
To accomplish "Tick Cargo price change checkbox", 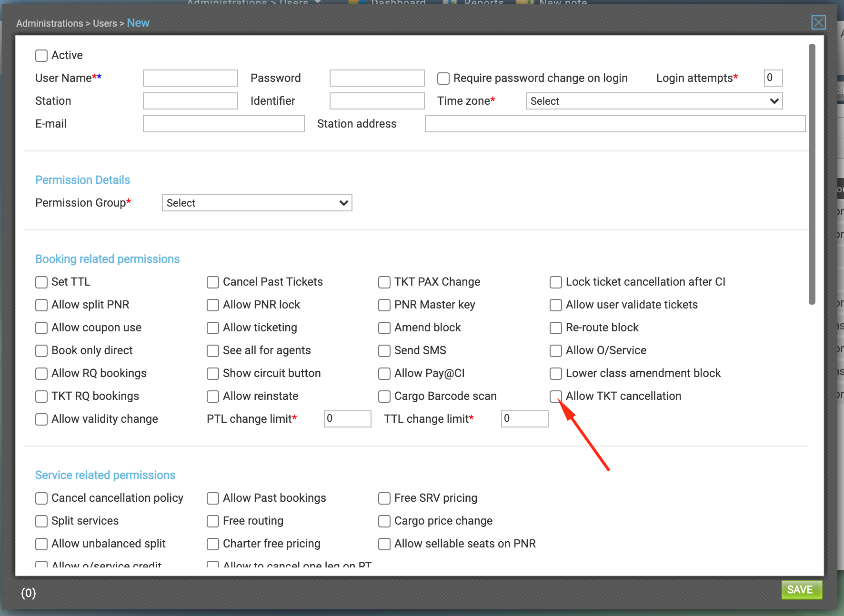I will pyautogui.click(x=384, y=521).
